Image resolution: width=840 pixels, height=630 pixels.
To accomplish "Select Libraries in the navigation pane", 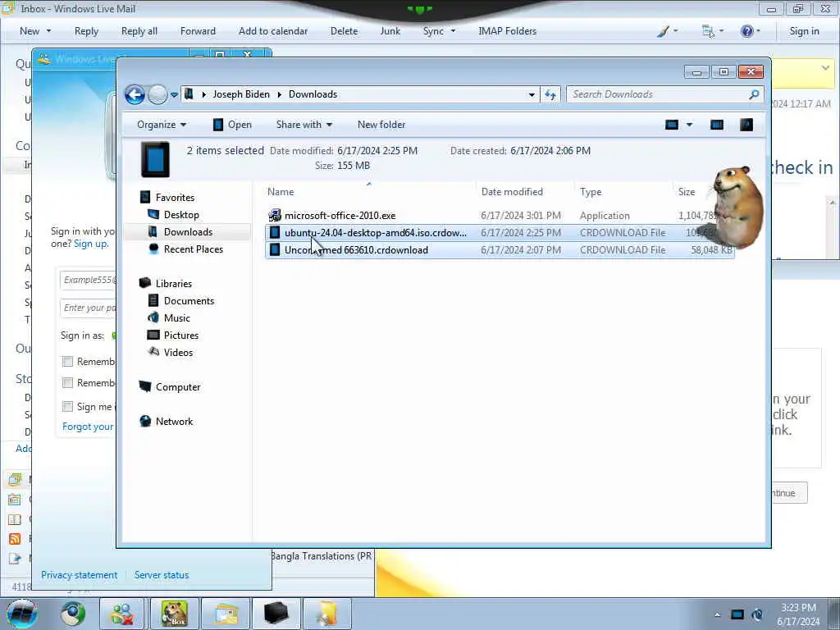I will pos(174,283).
